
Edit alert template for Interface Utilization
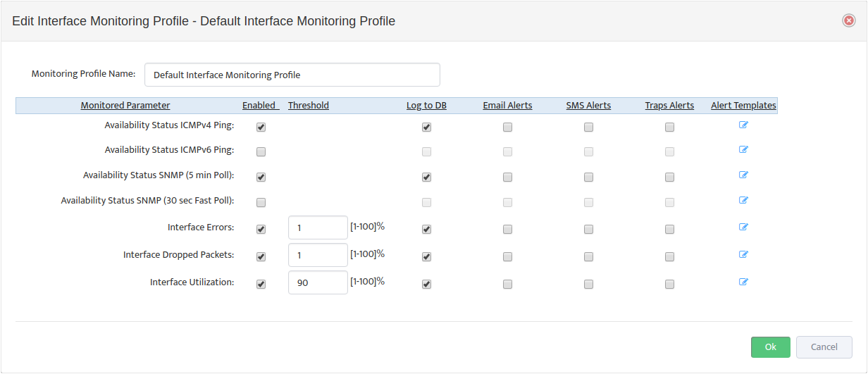[743, 282]
